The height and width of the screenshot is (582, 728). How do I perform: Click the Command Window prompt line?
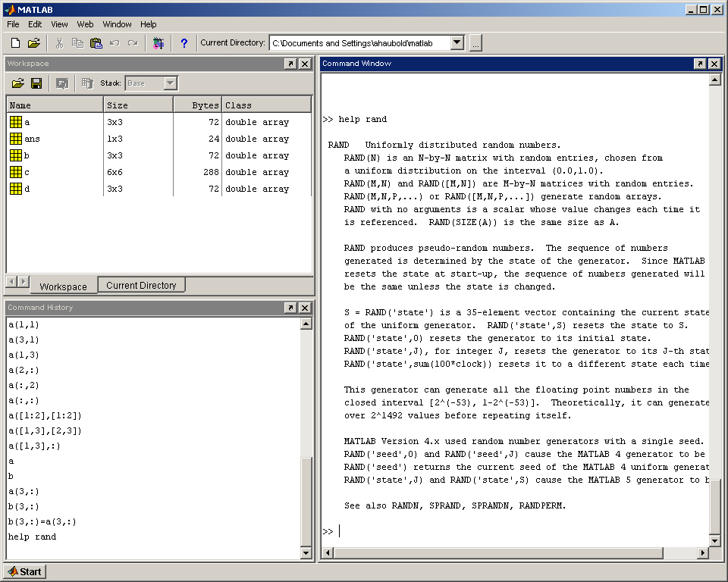click(x=516, y=531)
